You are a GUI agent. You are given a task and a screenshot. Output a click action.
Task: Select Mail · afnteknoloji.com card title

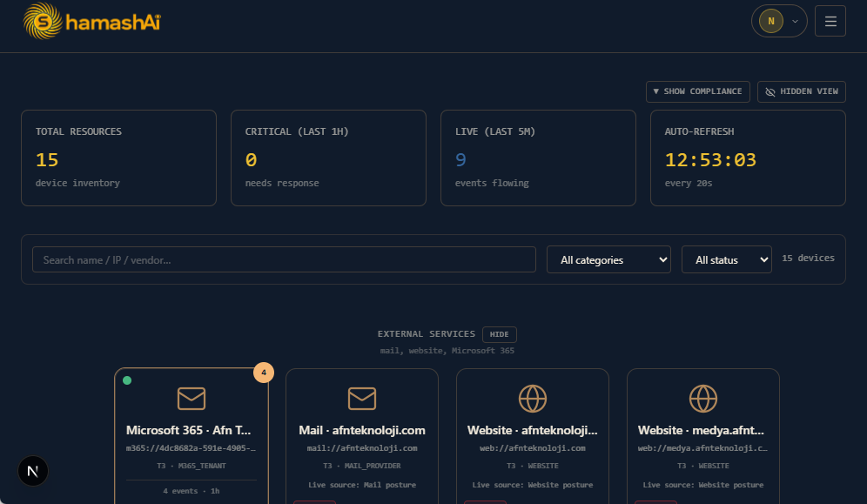(362, 430)
